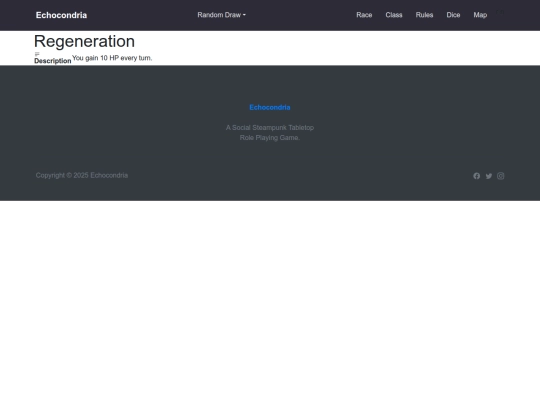Go to the Race page
Viewport: 540px width, 405px height.
[364, 15]
